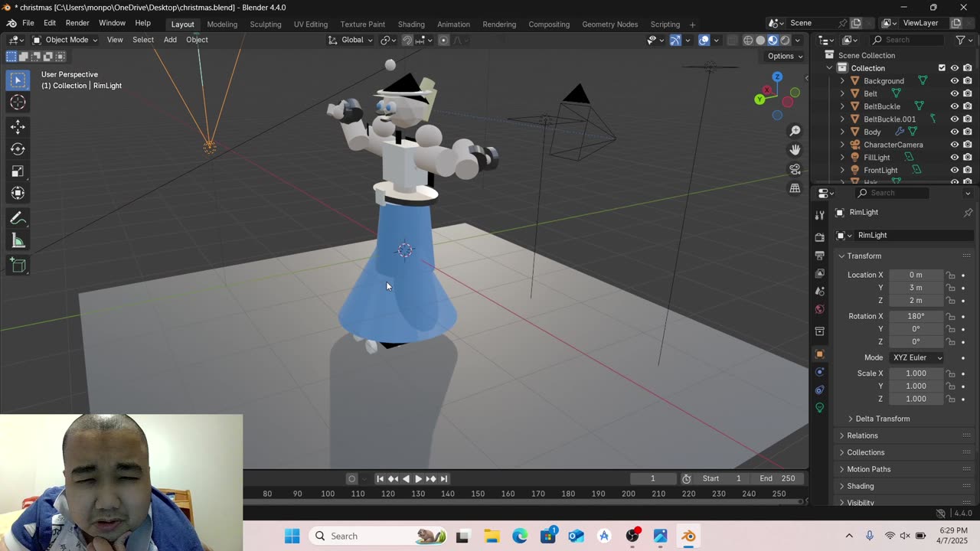Open the Object properties tab
Image resolution: width=980 pixels, height=551 pixels.
820,354
